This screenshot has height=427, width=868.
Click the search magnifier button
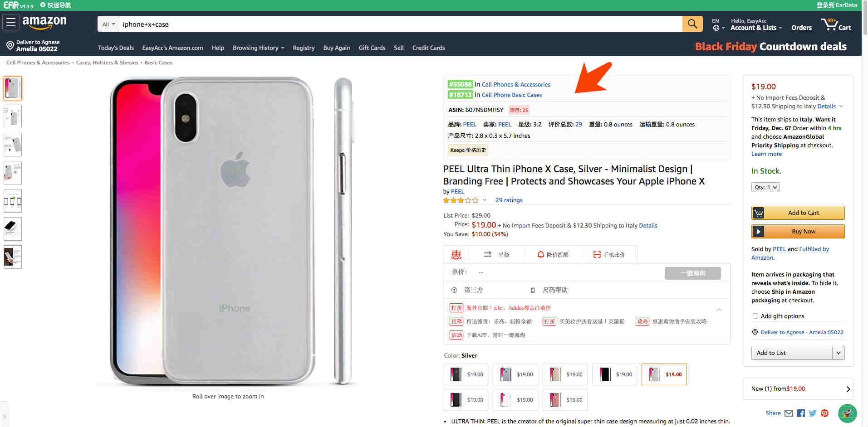(x=692, y=24)
